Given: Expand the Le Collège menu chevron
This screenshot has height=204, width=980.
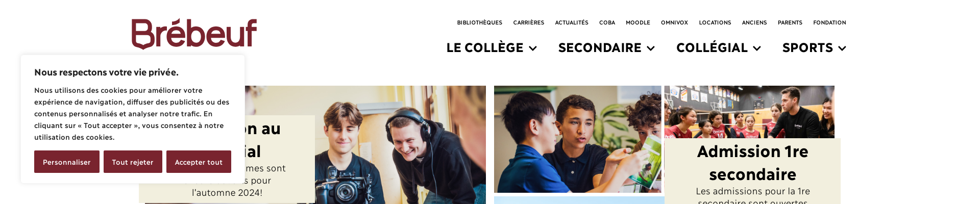Looking at the screenshot, I should coord(533,48).
